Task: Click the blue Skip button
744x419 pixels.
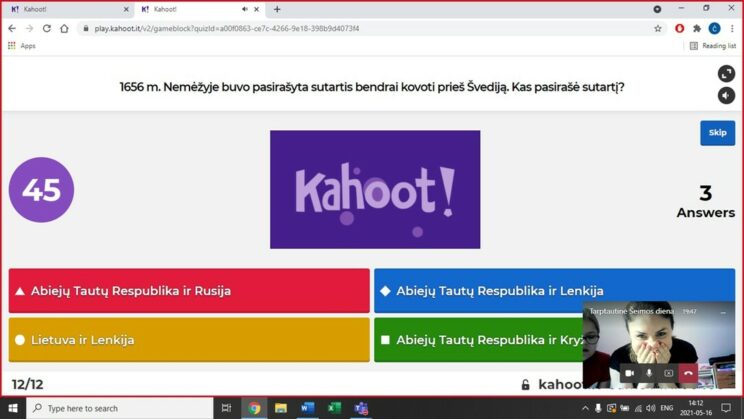Action: coord(717,133)
